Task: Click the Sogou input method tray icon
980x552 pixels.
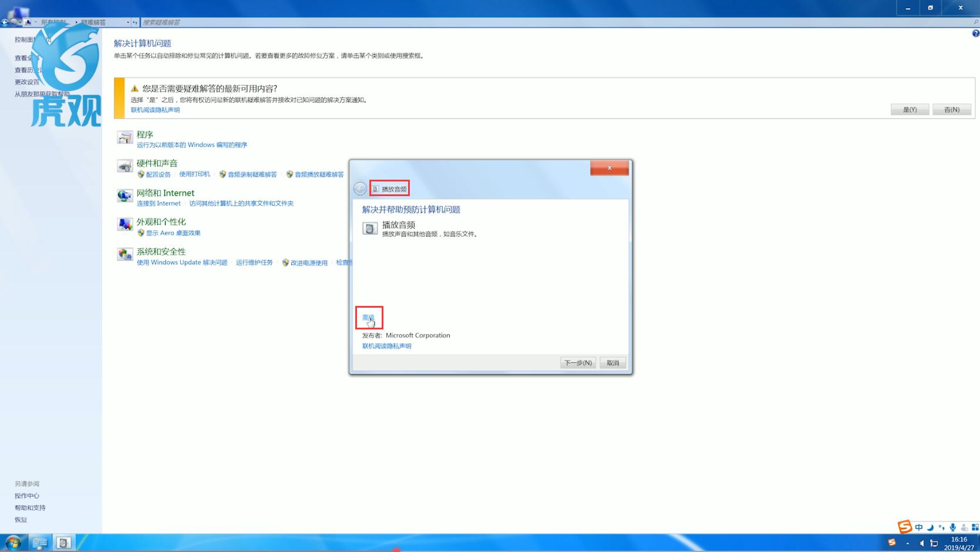Action: tap(891, 543)
